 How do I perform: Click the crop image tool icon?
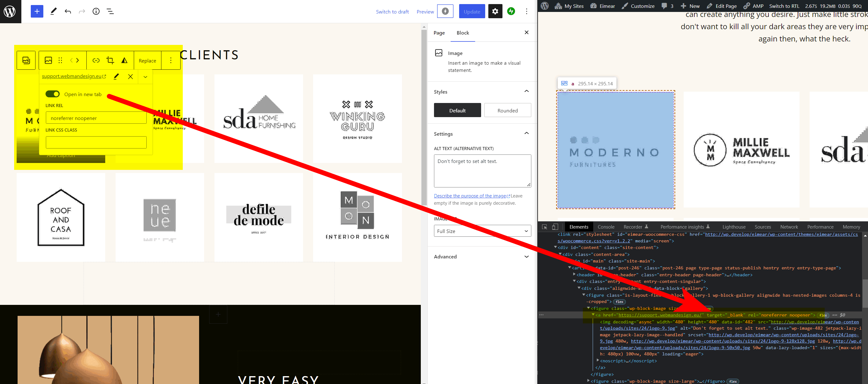[110, 60]
